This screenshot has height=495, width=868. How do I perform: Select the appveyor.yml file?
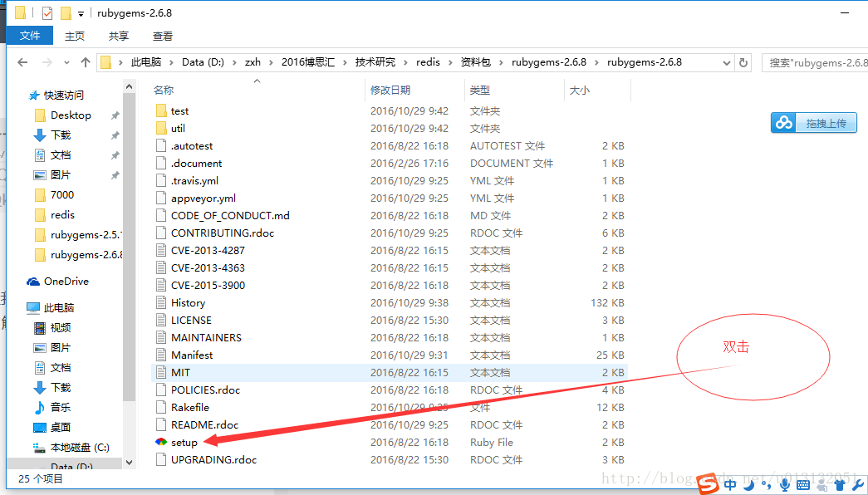[x=204, y=198]
